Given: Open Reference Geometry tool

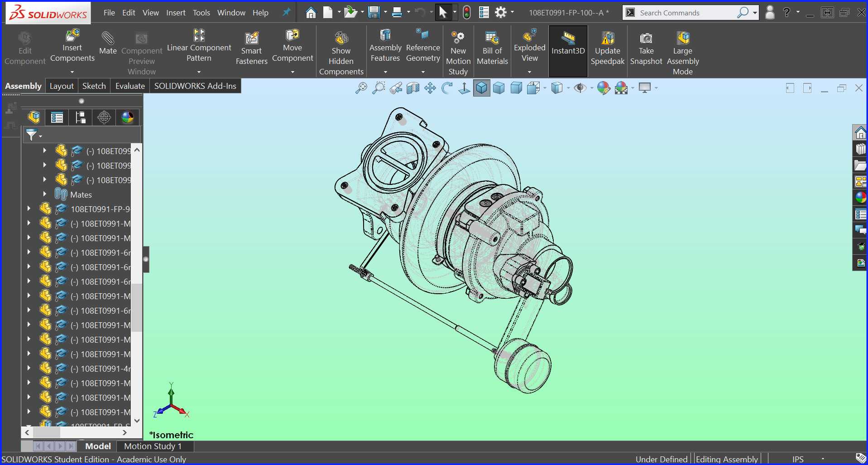Looking at the screenshot, I should click(423, 46).
